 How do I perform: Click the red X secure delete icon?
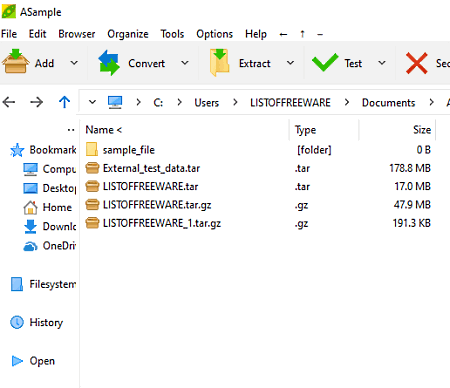(417, 63)
